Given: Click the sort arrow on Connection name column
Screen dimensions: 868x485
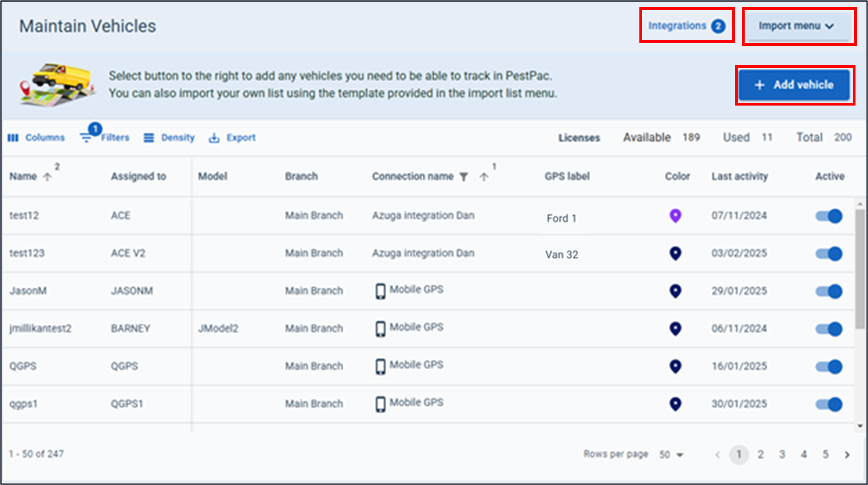Looking at the screenshot, I should pos(484,176).
